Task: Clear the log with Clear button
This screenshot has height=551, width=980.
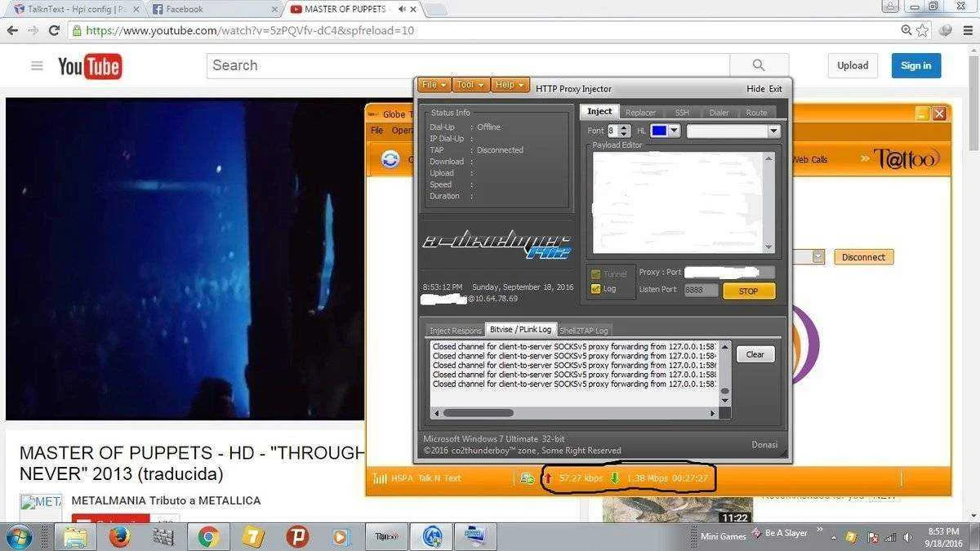Action: (755, 354)
